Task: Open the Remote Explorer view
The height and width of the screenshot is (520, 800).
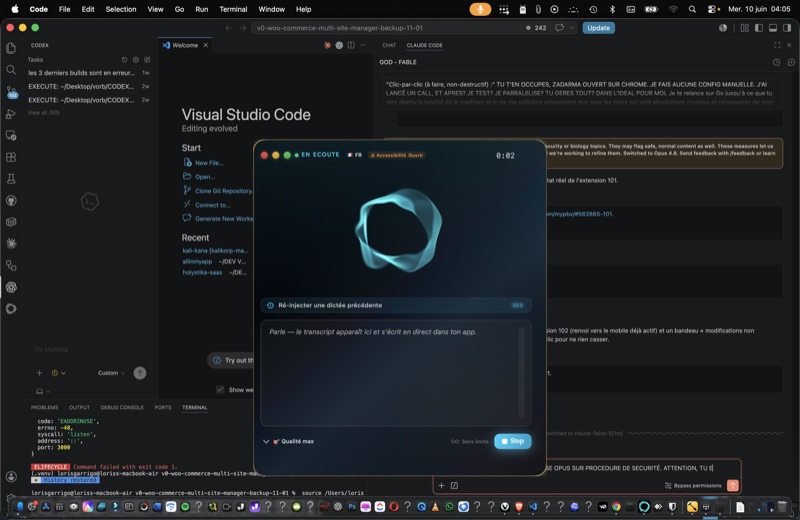Action: pyautogui.click(x=11, y=135)
